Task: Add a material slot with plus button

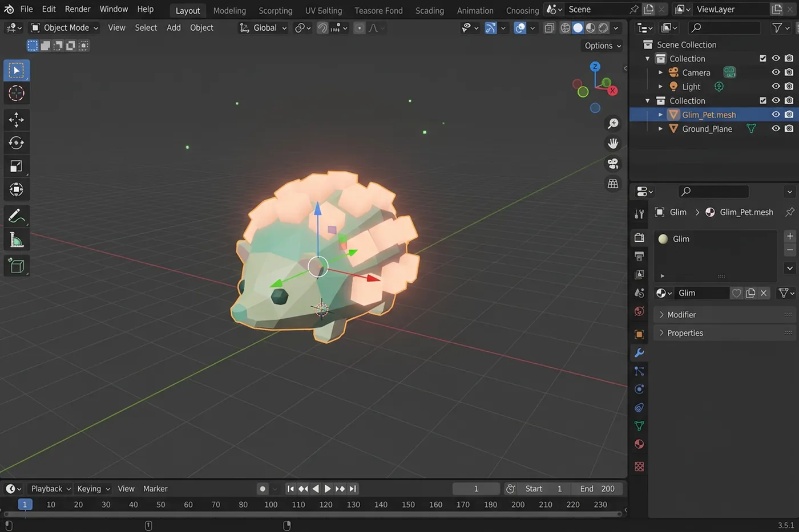Action: 790,236
